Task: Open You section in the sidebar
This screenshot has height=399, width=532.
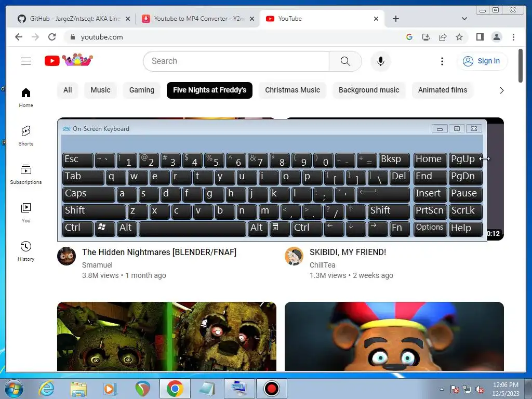Action: pos(26,213)
